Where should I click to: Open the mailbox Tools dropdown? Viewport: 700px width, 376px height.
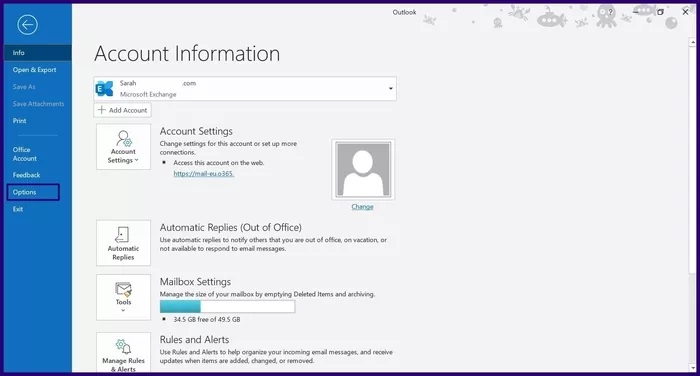[x=123, y=297]
